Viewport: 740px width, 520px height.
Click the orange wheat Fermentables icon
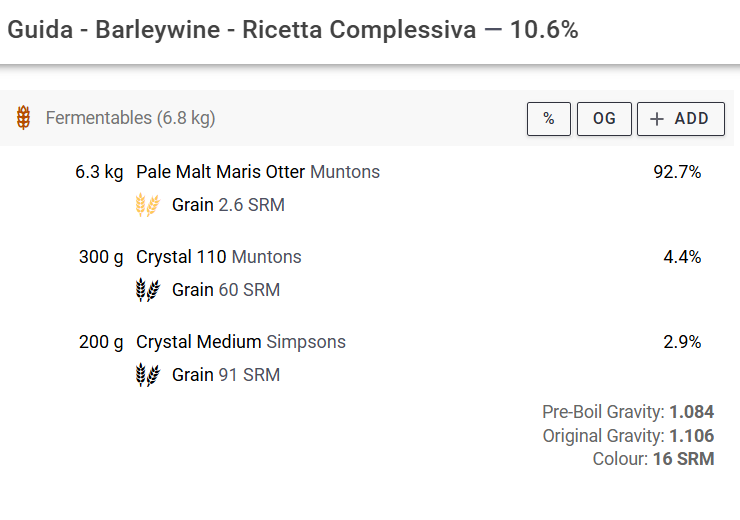coord(23,118)
